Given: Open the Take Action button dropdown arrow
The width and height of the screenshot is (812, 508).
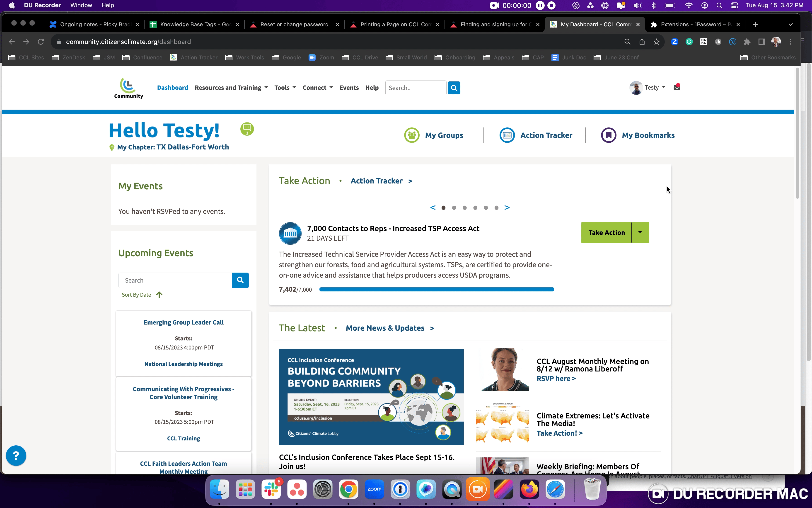Looking at the screenshot, I should (x=640, y=232).
